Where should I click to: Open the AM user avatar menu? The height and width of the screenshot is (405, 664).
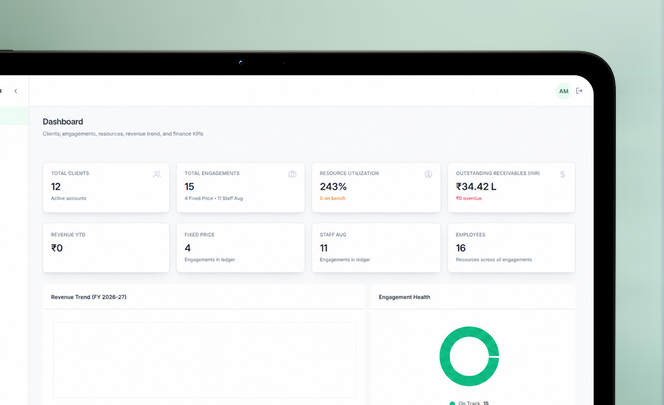click(563, 91)
